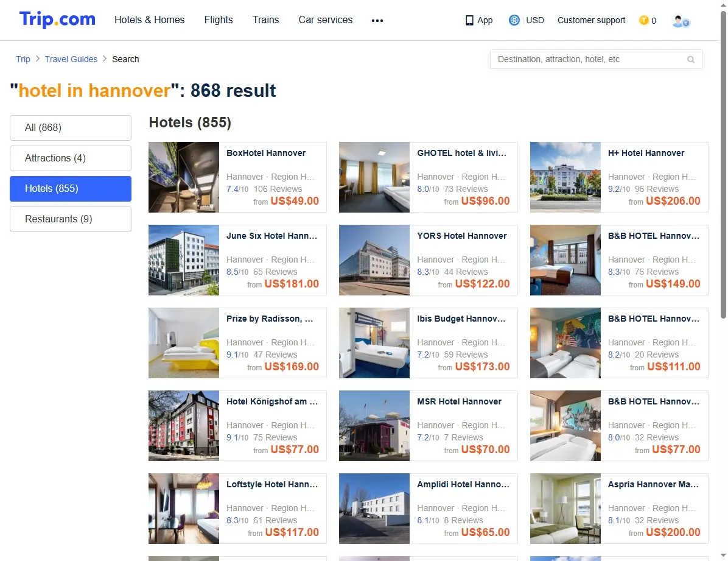Open the more menu ellipsis

pos(377,21)
